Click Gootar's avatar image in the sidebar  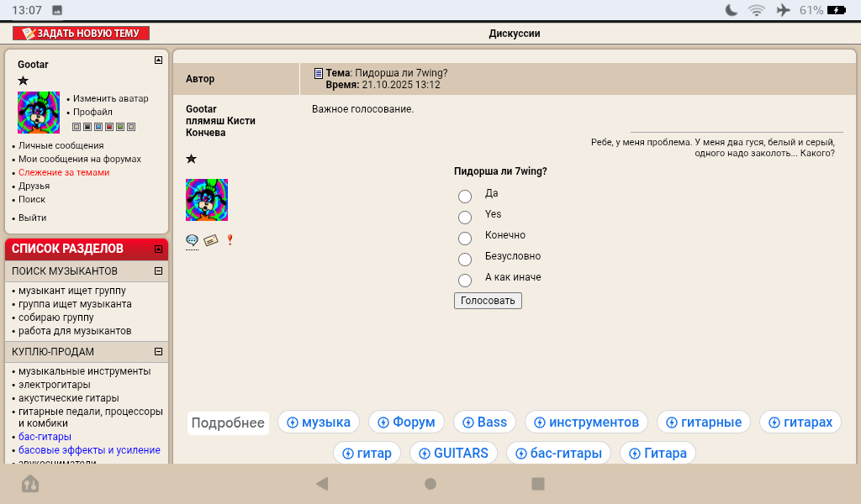point(39,113)
